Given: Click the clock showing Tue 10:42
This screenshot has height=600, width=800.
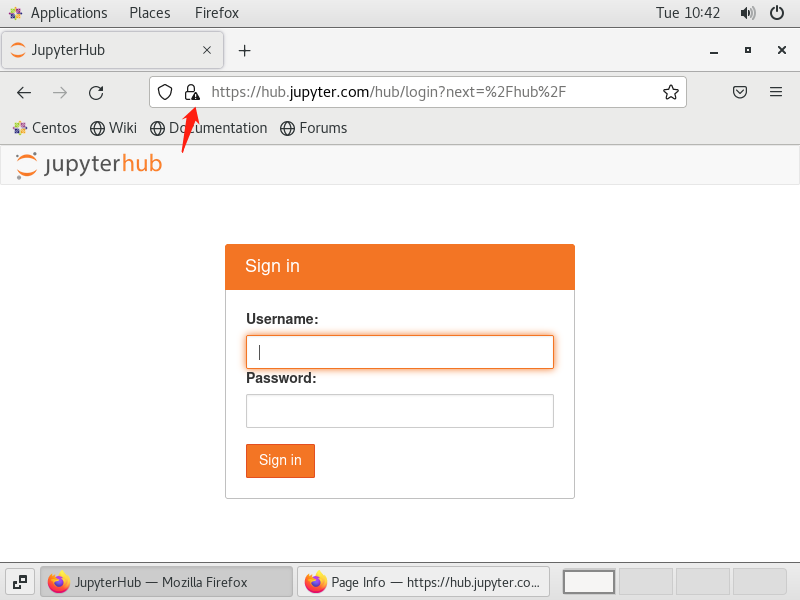Looking at the screenshot, I should pyautogui.click(x=687, y=13).
